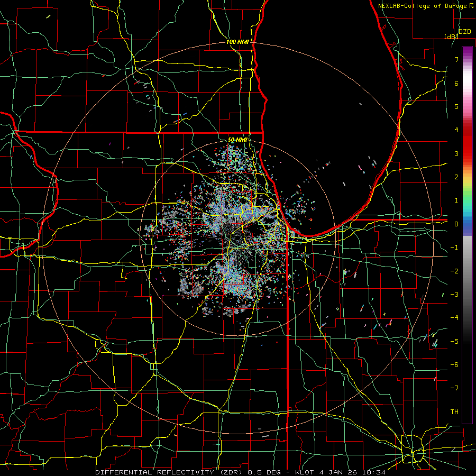Click the legend value -5

(454, 342)
